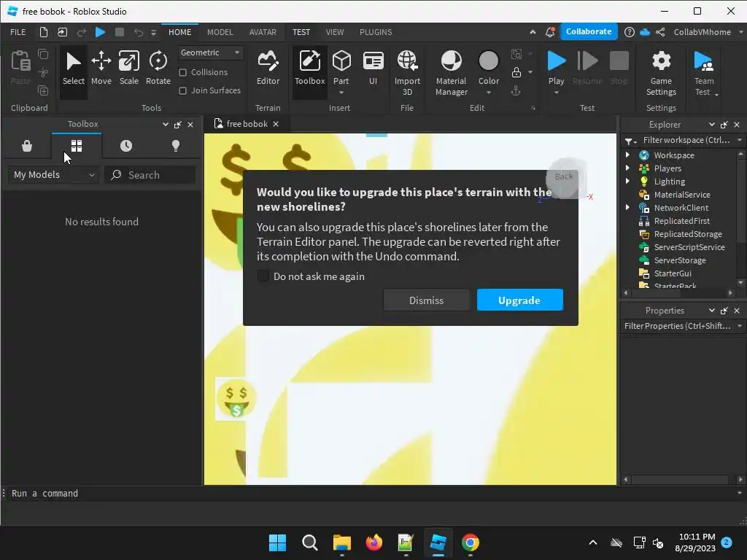The image size is (747, 560).
Task: Select ServerScriptService in Explorer
Action: [x=689, y=247]
